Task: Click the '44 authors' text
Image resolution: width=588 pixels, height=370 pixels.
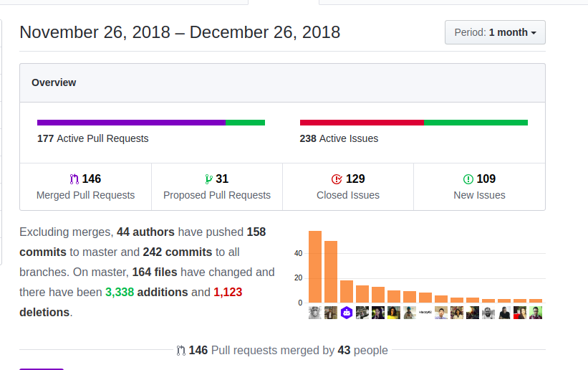Action: pos(145,232)
